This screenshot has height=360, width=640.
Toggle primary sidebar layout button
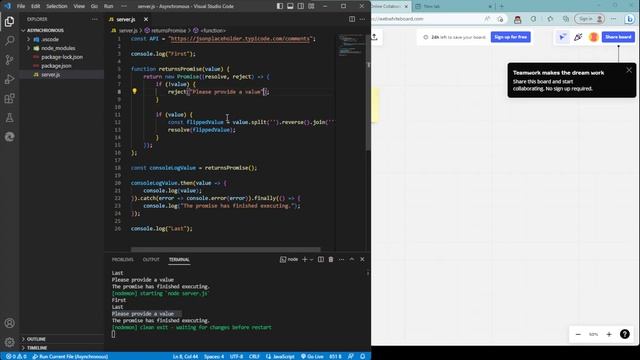(x=280, y=6)
